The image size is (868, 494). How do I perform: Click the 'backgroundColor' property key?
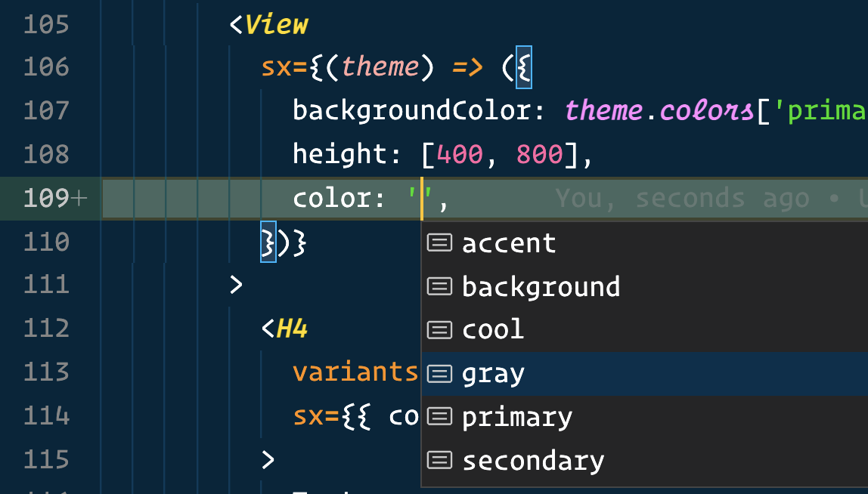413,110
